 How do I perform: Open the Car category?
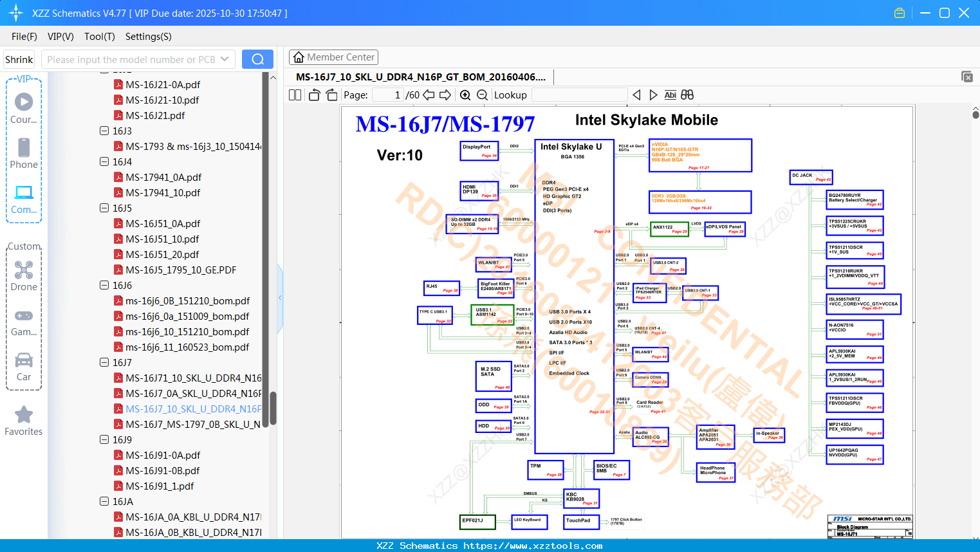tap(24, 366)
